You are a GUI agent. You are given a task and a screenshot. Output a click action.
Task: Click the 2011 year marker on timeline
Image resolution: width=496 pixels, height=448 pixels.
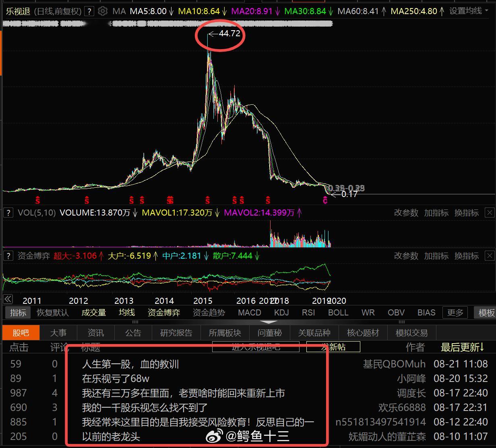(x=32, y=301)
